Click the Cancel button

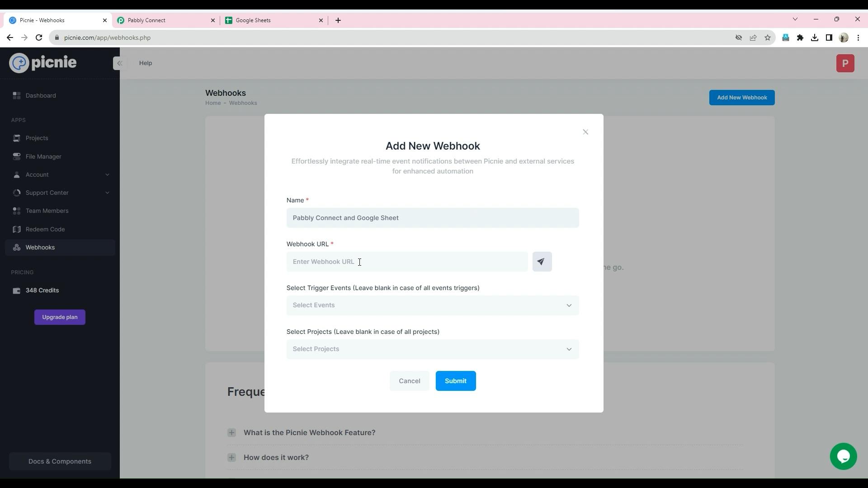click(x=410, y=381)
